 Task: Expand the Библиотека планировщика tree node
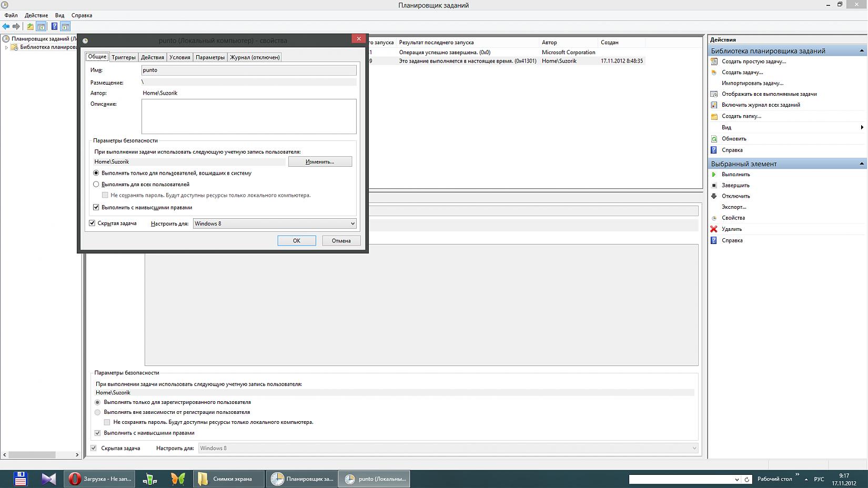[6, 47]
